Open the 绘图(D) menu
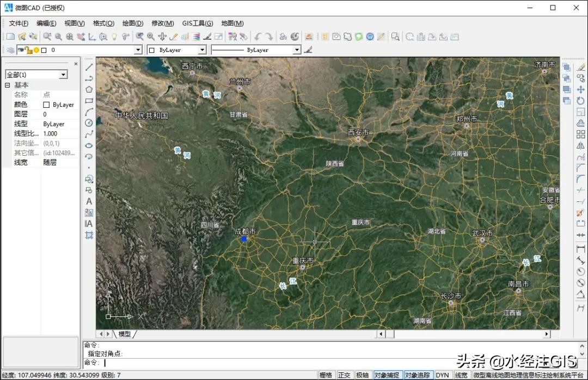This screenshot has width=588, height=380. (132, 23)
